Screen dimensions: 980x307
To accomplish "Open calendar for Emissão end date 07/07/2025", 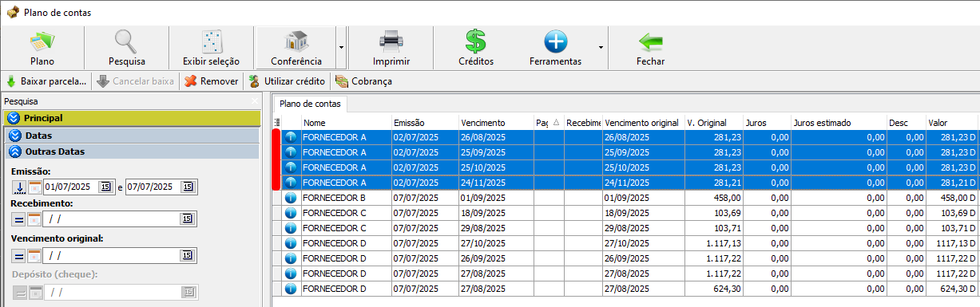I will [x=187, y=187].
